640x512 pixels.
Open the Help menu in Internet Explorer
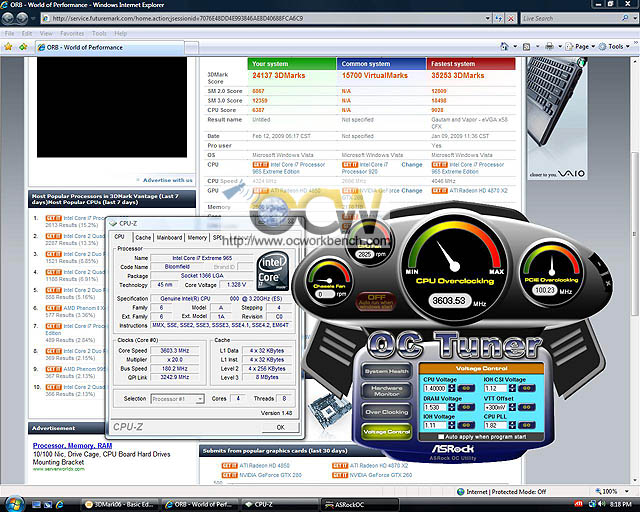click(x=120, y=33)
